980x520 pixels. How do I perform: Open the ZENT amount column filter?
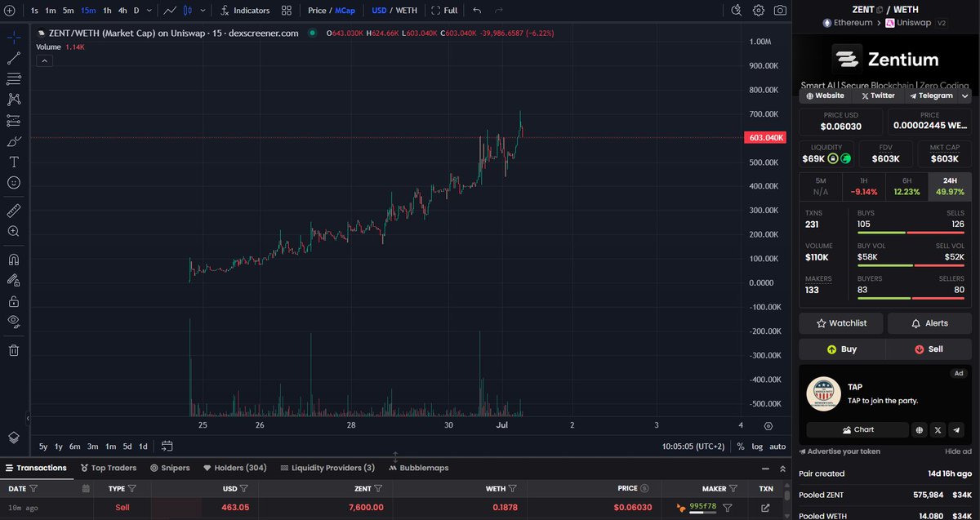(378, 489)
